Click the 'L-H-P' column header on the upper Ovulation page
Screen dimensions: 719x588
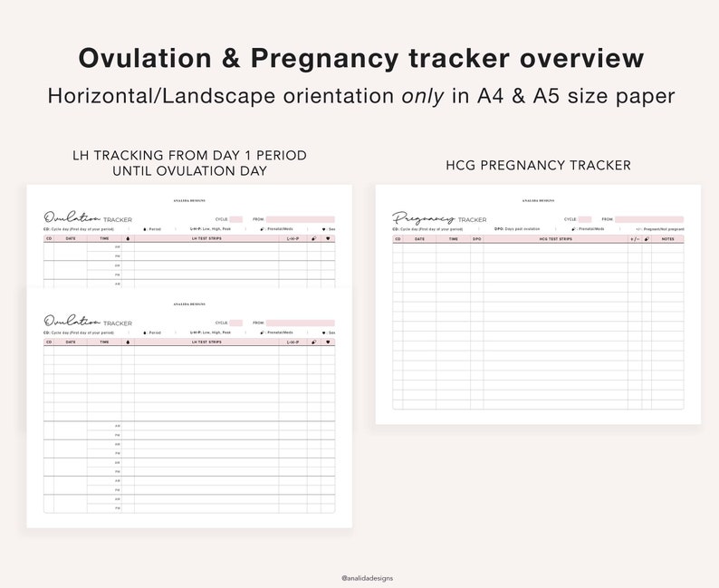[293, 238]
